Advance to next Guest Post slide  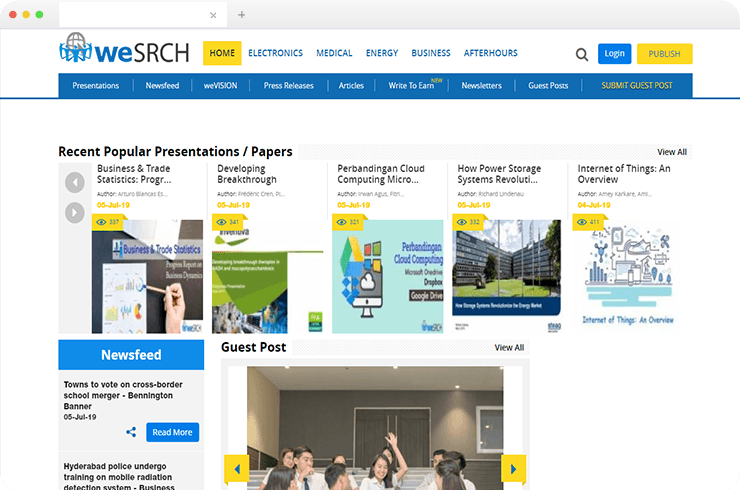point(513,468)
